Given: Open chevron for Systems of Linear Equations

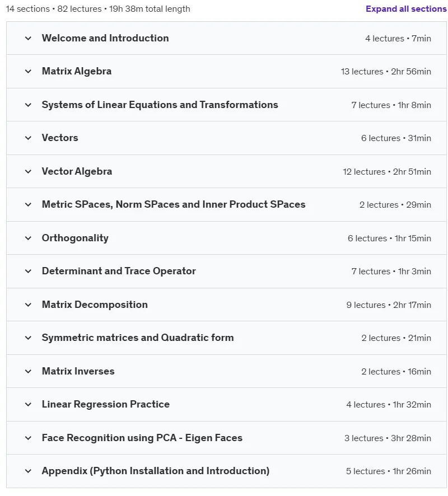Looking at the screenshot, I should 28,105.
